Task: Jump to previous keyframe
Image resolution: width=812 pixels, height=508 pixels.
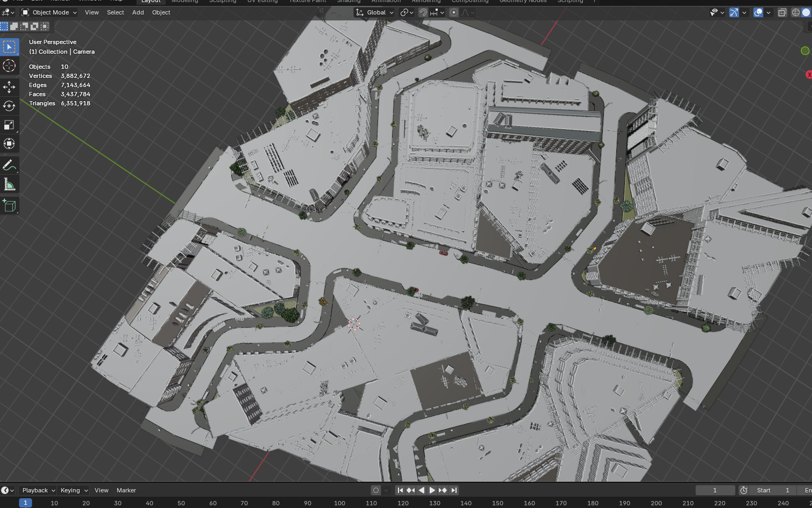Action: (411, 490)
